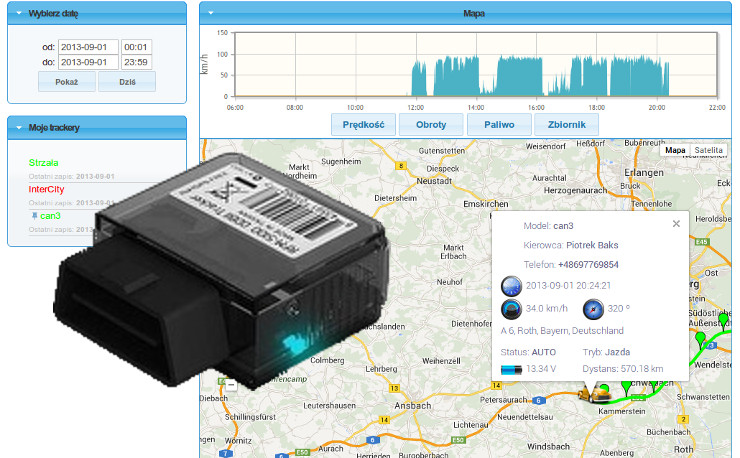Click the map zoom out button
This screenshot has width=740, height=458.
tap(231, 385)
